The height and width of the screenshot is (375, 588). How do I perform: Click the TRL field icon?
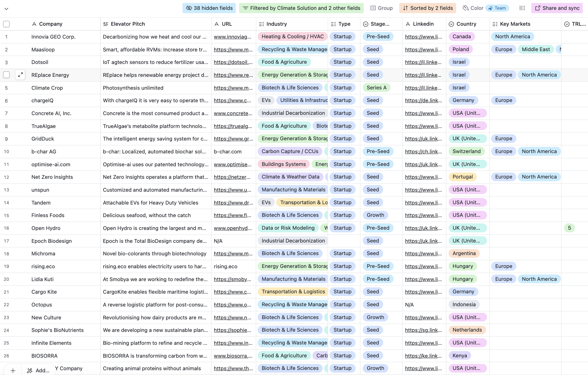[x=567, y=24]
